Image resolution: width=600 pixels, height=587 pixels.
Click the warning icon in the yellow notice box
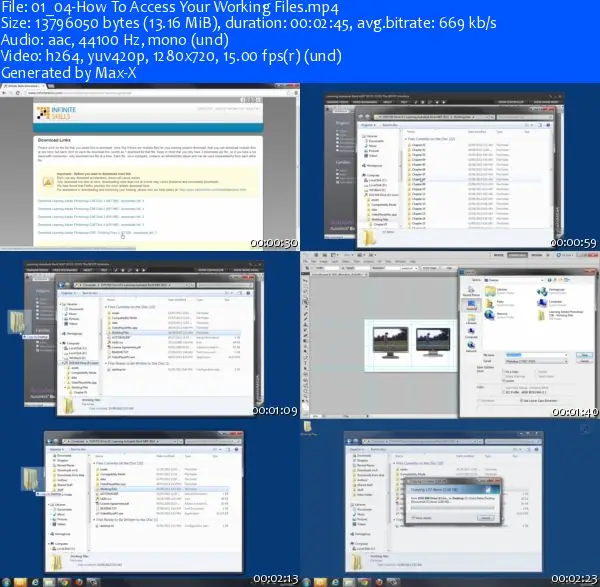pyautogui.click(x=48, y=182)
